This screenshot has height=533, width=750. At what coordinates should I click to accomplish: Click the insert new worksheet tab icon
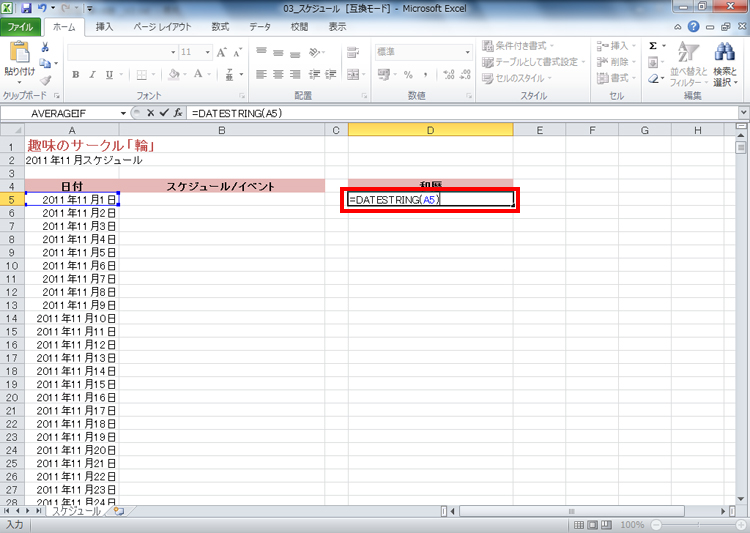(119, 511)
